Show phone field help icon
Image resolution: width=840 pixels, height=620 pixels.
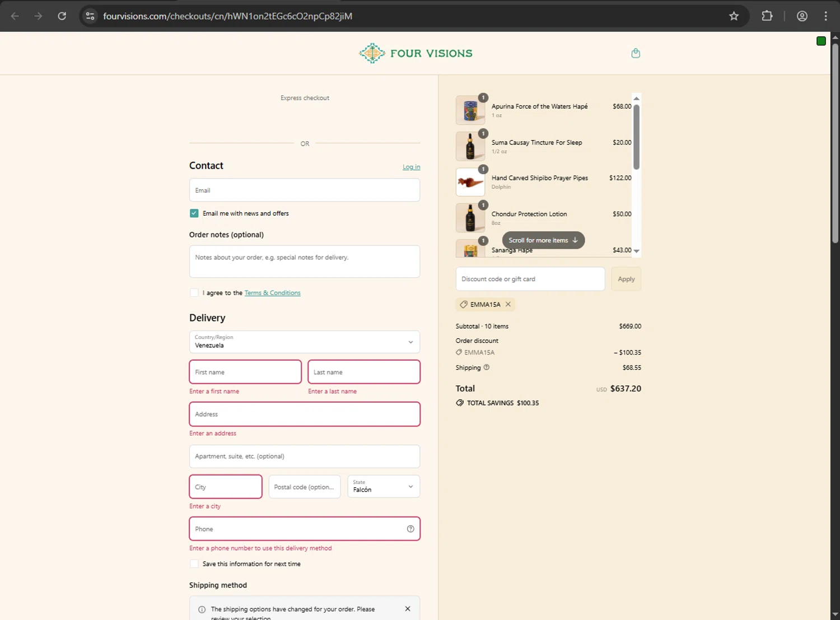tap(410, 529)
